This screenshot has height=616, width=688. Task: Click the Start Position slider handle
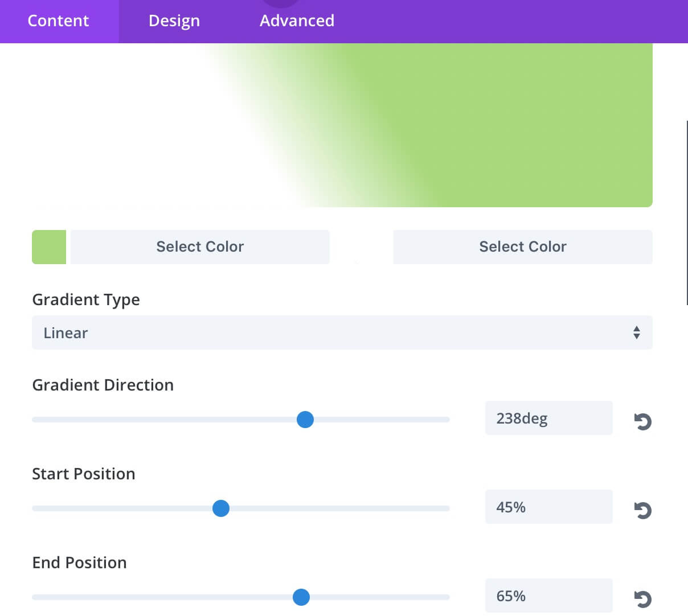coord(221,508)
